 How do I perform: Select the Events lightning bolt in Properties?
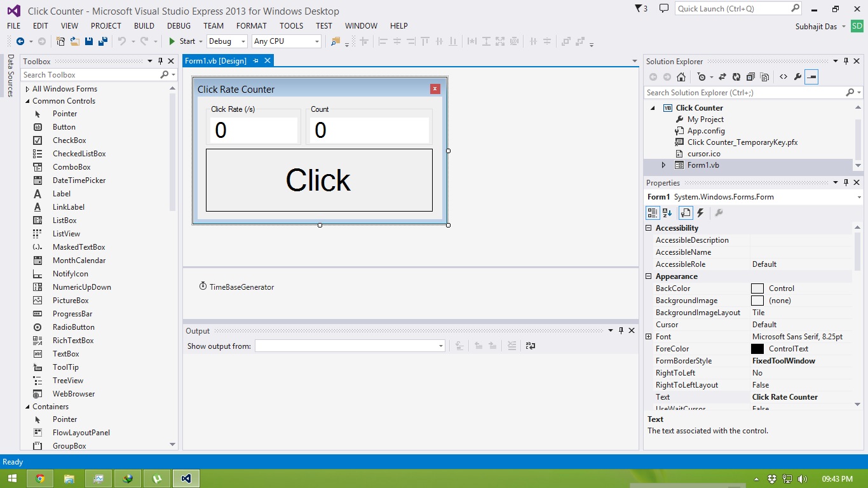click(700, 213)
